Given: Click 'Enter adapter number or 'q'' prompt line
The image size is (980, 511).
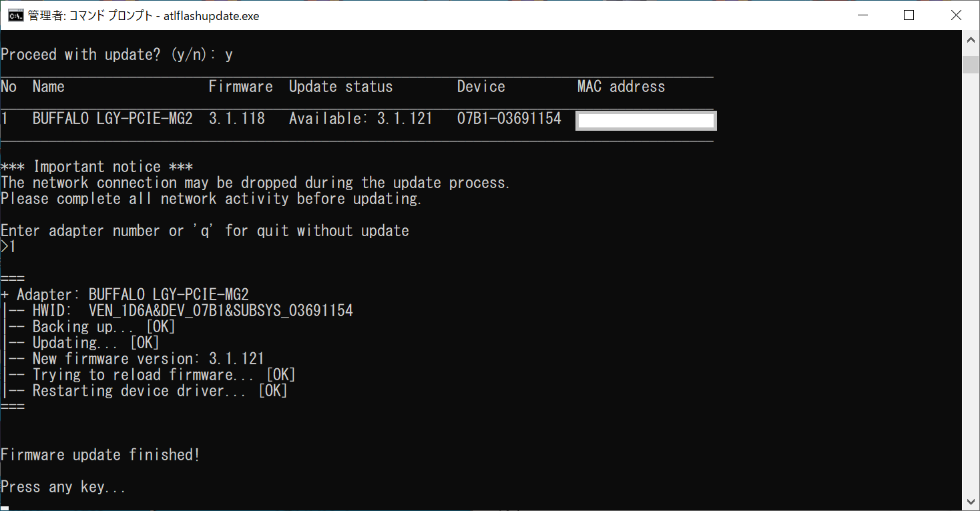Looking at the screenshot, I should (204, 231).
